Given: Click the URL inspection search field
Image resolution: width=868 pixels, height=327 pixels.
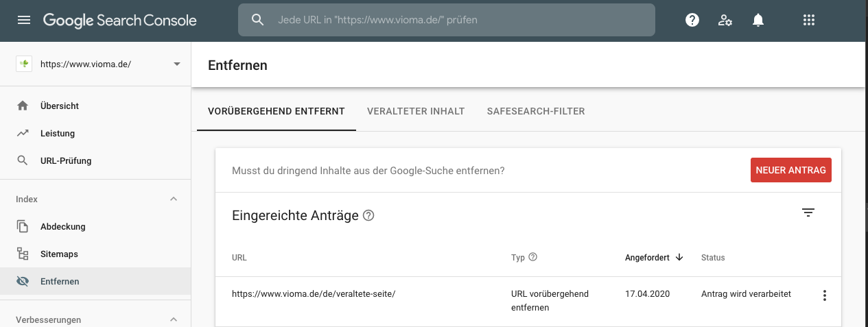Looking at the screenshot, I should pyautogui.click(x=447, y=21).
